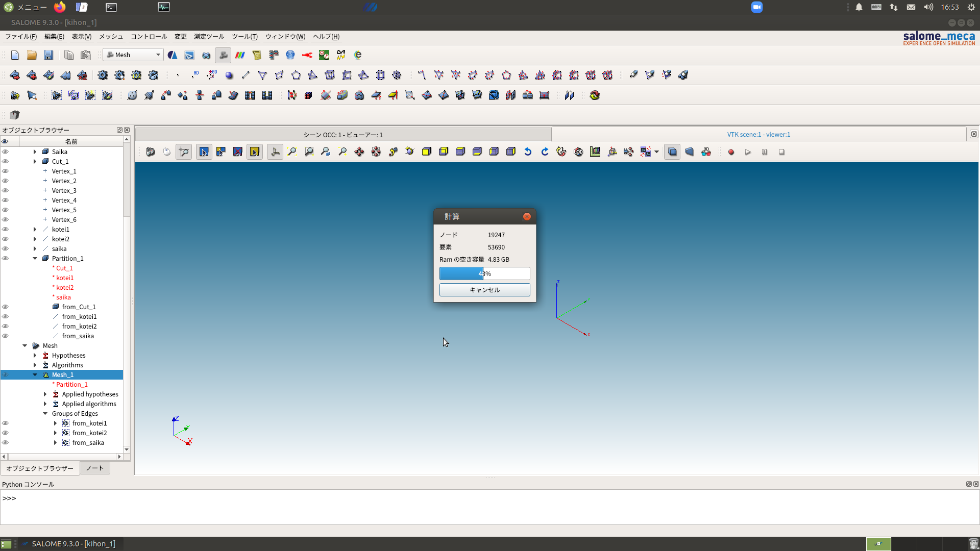Expand Applied hypotheses node
980x551 pixels.
(45, 394)
